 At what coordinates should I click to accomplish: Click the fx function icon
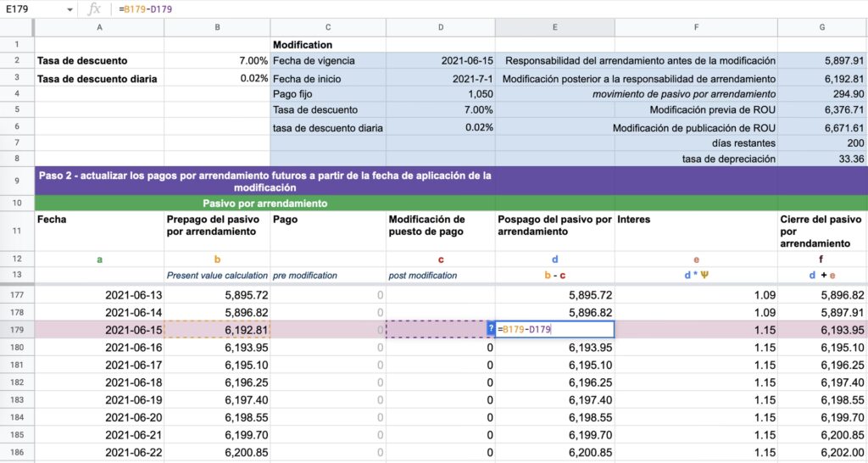[95, 8]
